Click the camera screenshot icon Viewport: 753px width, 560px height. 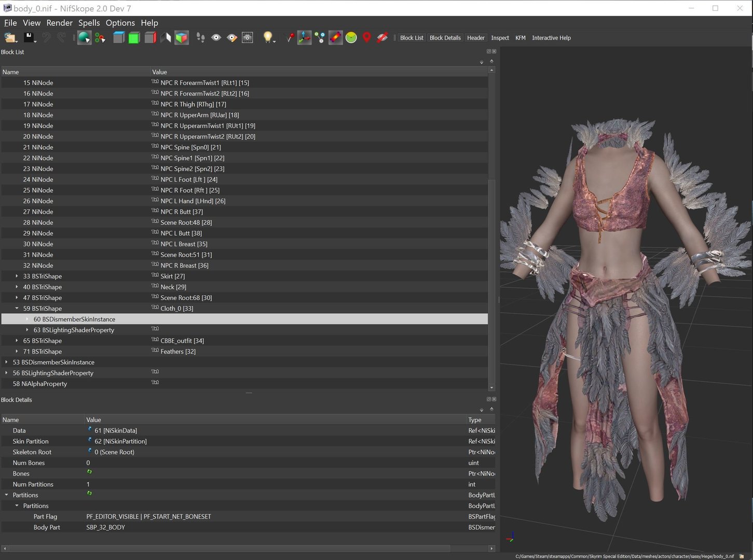click(x=248, y=37)
